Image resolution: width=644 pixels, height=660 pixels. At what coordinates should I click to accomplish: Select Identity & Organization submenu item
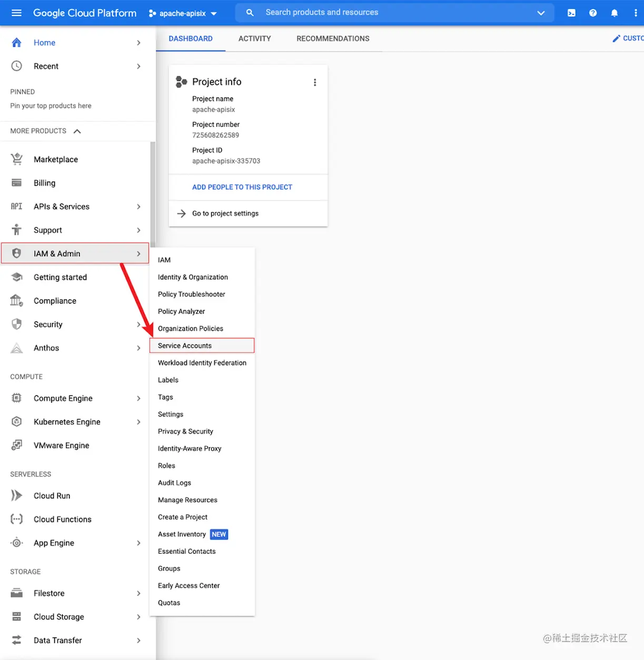(202, 277)
